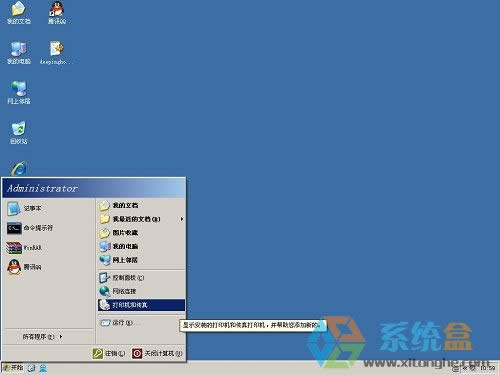
Task: Open My Computer desktop icon
Action: (x=19, y=53)
